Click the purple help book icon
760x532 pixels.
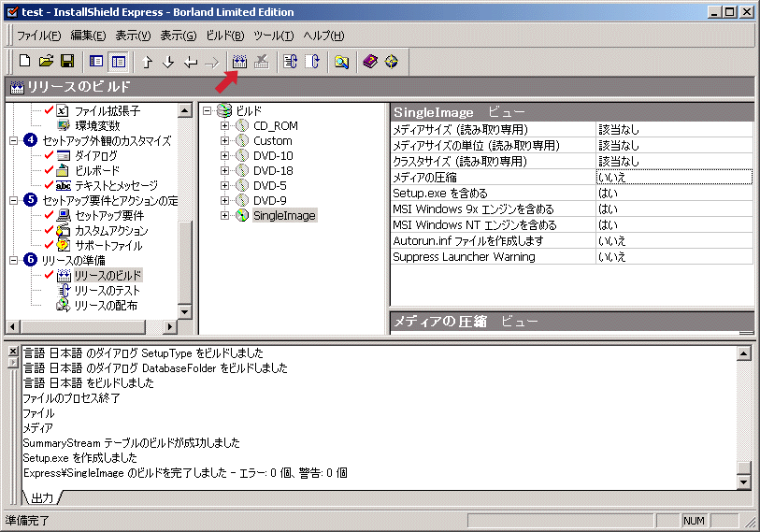[370, 62]
